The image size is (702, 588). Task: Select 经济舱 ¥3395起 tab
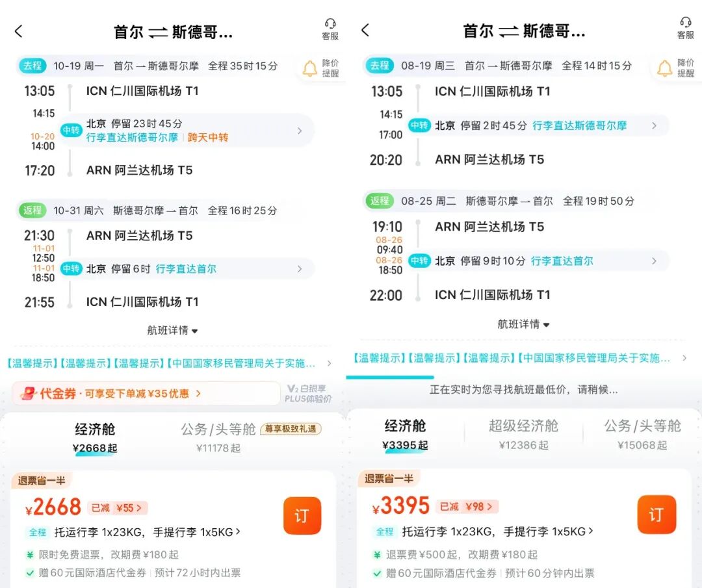tap(405, 435)
